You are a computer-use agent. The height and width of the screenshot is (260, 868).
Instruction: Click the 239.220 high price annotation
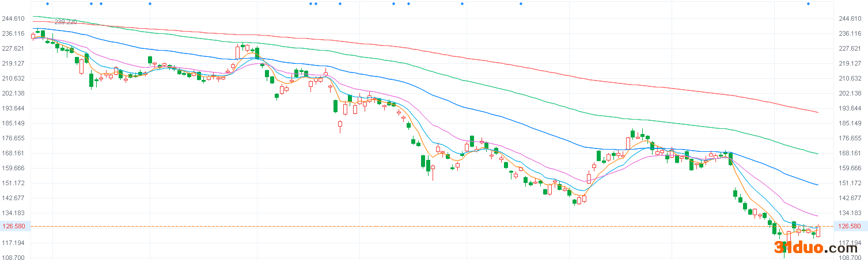[65, 22]
